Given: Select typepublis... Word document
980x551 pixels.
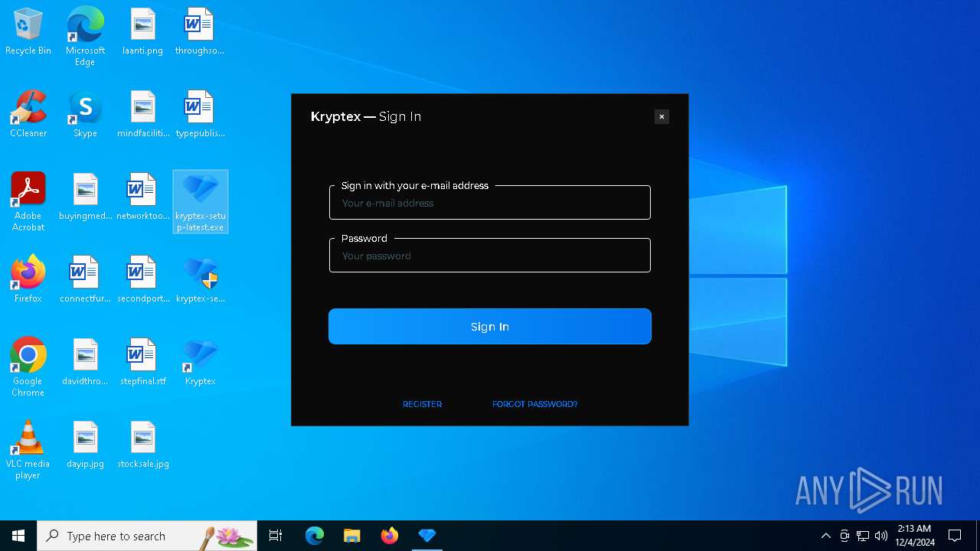Looking at the screenshot, I should (199, 115).
